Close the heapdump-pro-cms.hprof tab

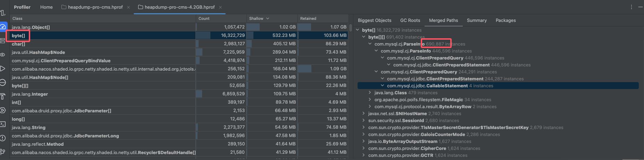tap(128, 7)
